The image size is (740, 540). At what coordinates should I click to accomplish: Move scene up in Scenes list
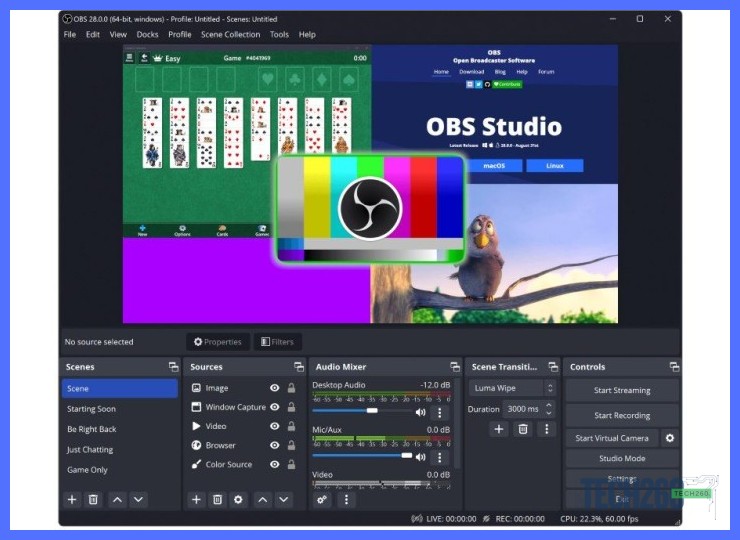118,499
